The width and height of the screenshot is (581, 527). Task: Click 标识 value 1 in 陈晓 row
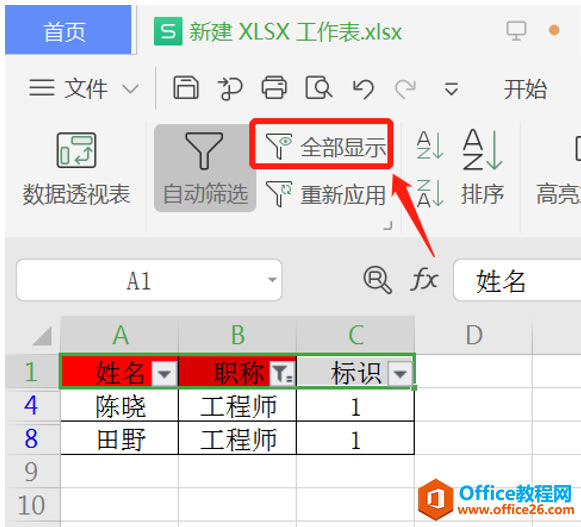pyautogui.click(x=355, y=405)
